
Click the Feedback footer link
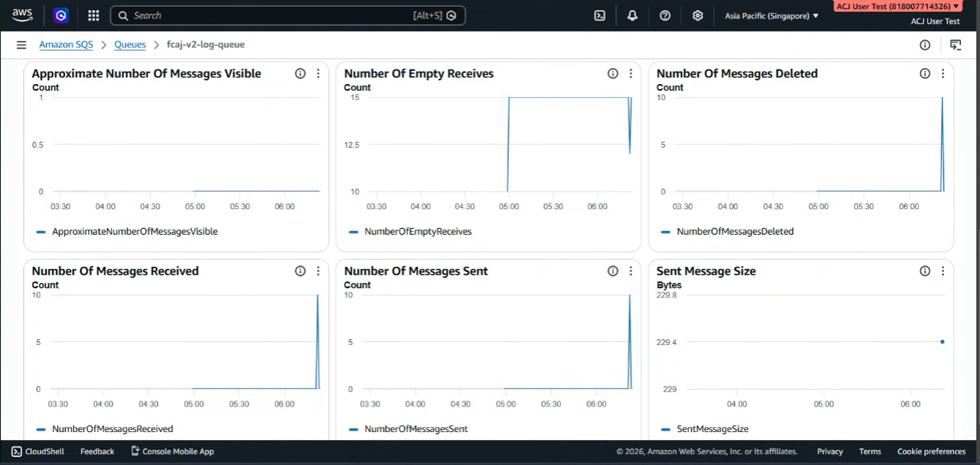coord(97,451)
